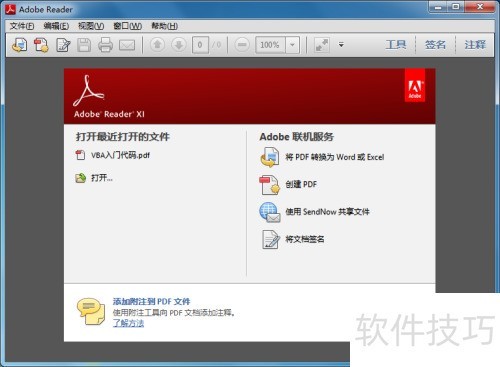Click the sign document toolbar icon with pen
Image resolution: width=500 pixels, height=367 pixels.
[63, 45]
